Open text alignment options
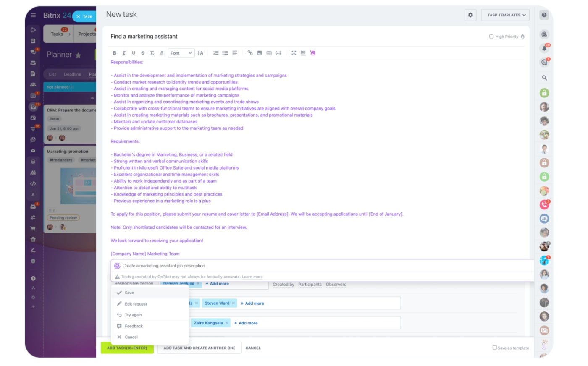The height and width of the screenshot is (366, 588). pos(235,53)
